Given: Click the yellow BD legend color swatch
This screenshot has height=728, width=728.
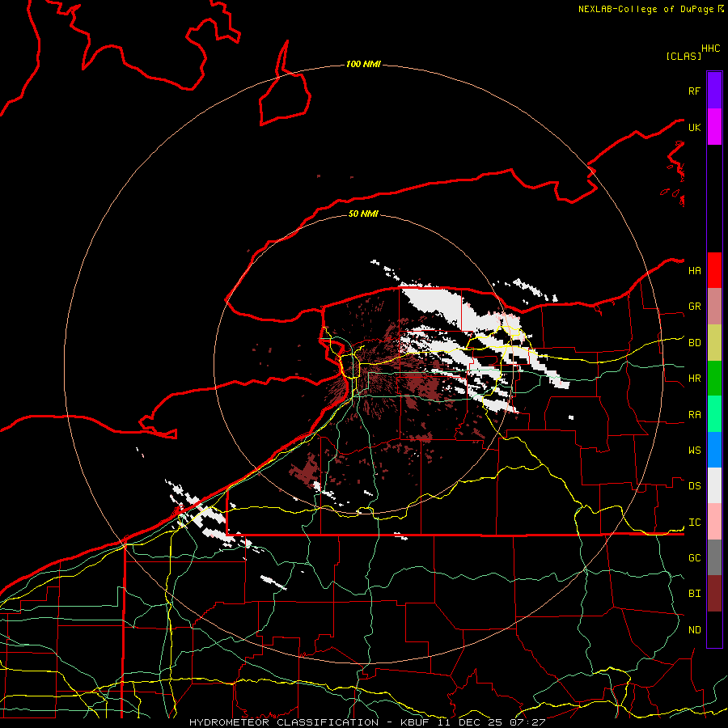Looking at the screenshot, I should 714,343.
